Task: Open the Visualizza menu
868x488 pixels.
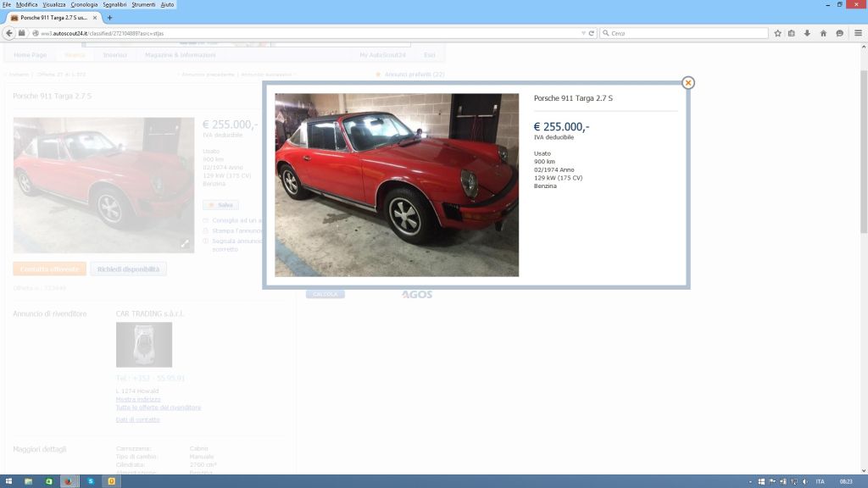Action: pyautogui.click(x=54, y=4)
